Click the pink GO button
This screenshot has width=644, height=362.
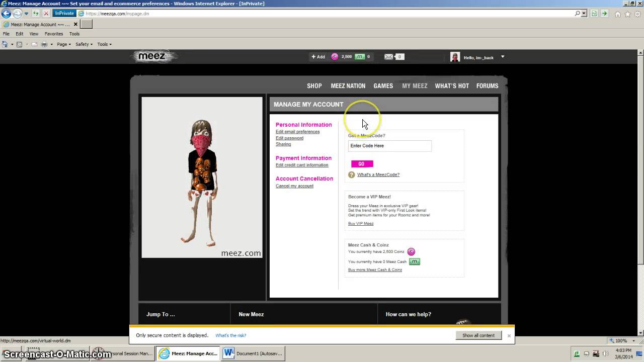pos(362,164)
